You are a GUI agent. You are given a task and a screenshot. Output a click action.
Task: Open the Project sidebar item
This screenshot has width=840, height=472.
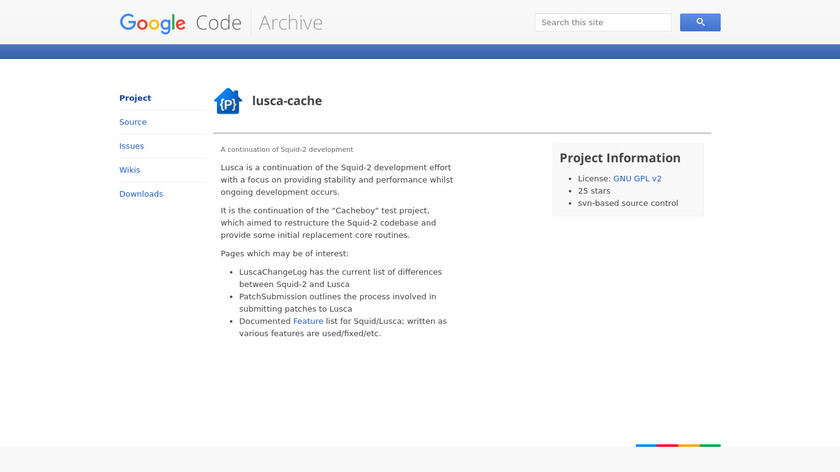tap(135, 98)
